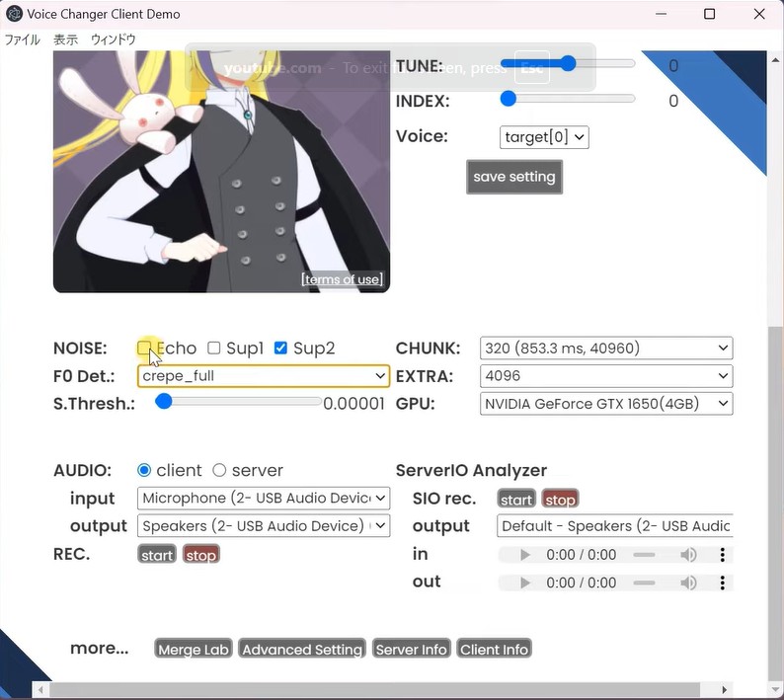Uncheck the Sup2 noise checkbox

click(x=280, y=348)
